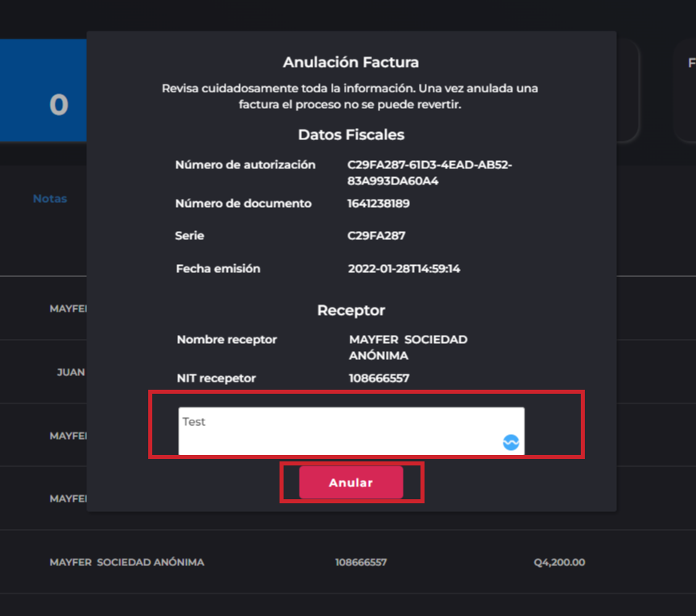Click the Receptor section heading
696x616 pixels.
click(x=350, y=310)
